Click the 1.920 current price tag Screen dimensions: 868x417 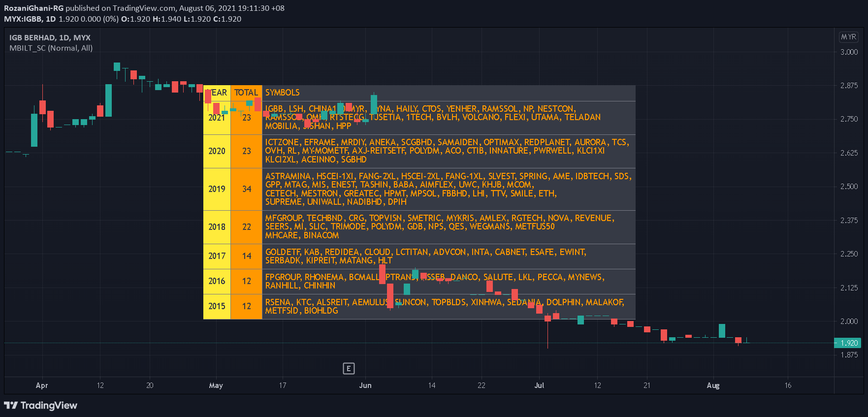[x=847, y=343]
